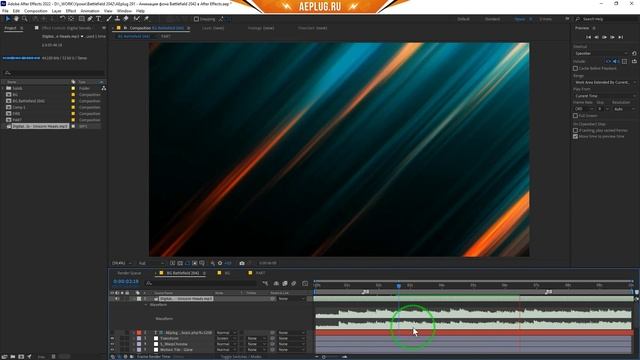Uncheck Move time to preview time
This screenshot has height=360, width=640.
(x=576, y=137)
